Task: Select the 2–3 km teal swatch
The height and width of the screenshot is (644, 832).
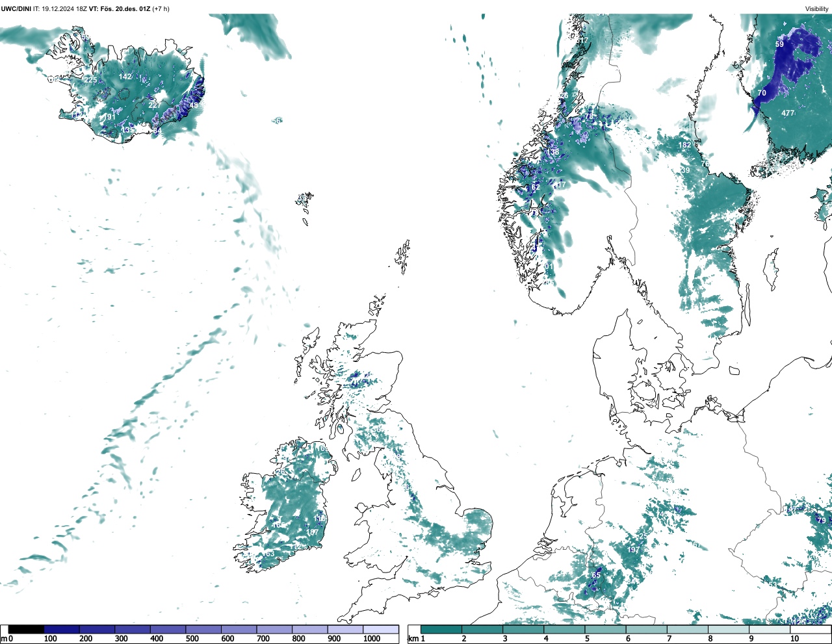Action: pyautogui.click(x=482, y=629)
